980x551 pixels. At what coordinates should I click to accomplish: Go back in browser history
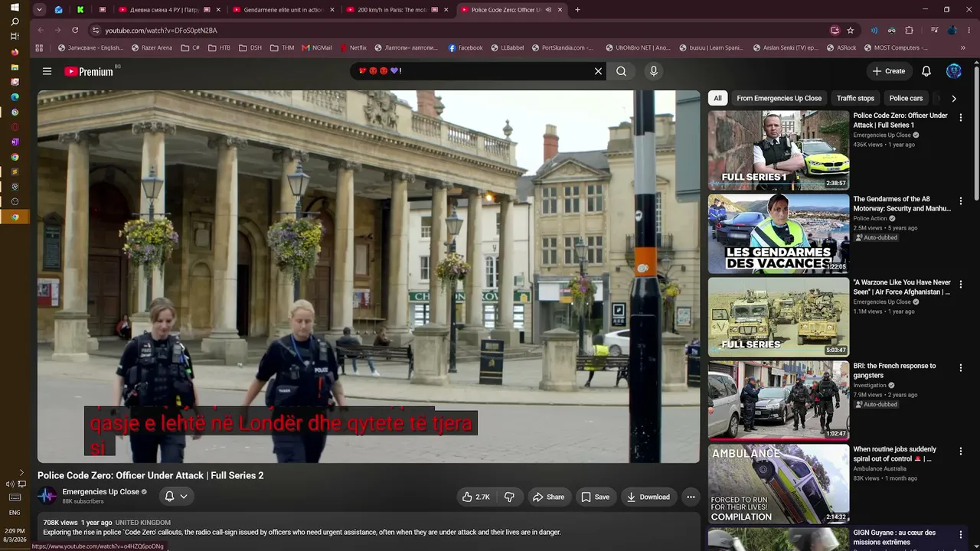41,31
